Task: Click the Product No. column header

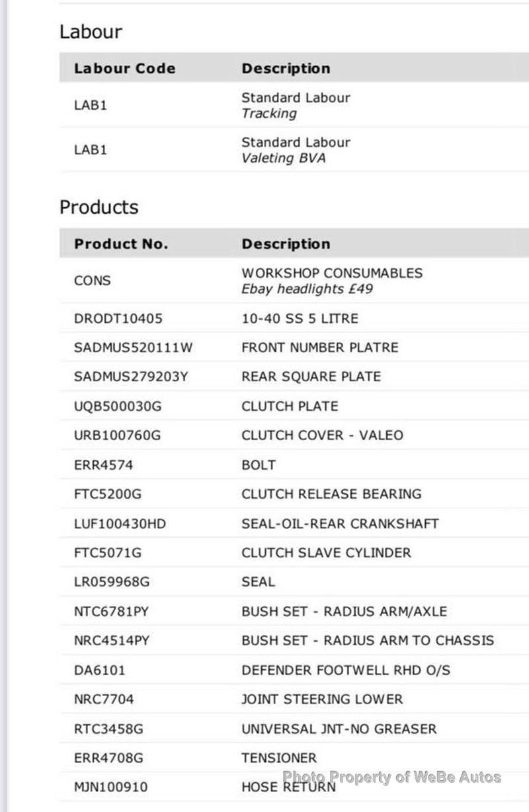Action: click(x=121, y=244)
